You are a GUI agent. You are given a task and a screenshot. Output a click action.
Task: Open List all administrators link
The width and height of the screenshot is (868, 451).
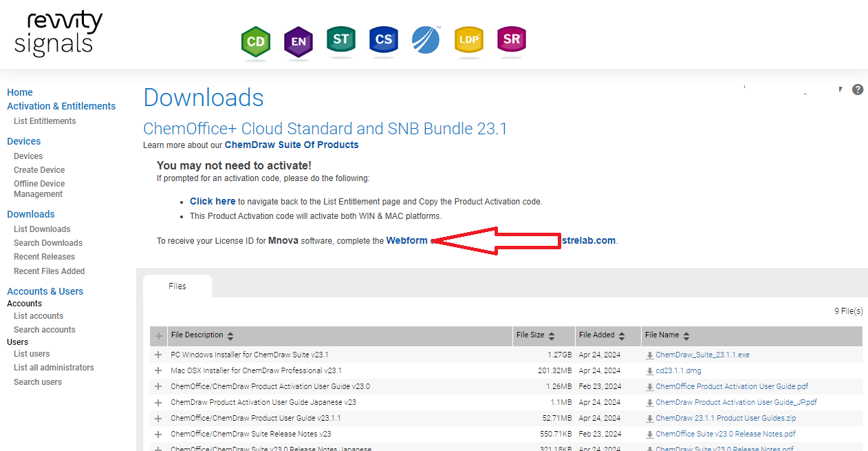54,368
